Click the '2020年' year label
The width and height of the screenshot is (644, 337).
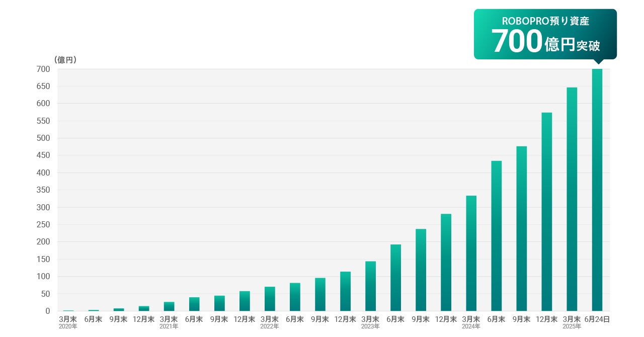[68, 327]
